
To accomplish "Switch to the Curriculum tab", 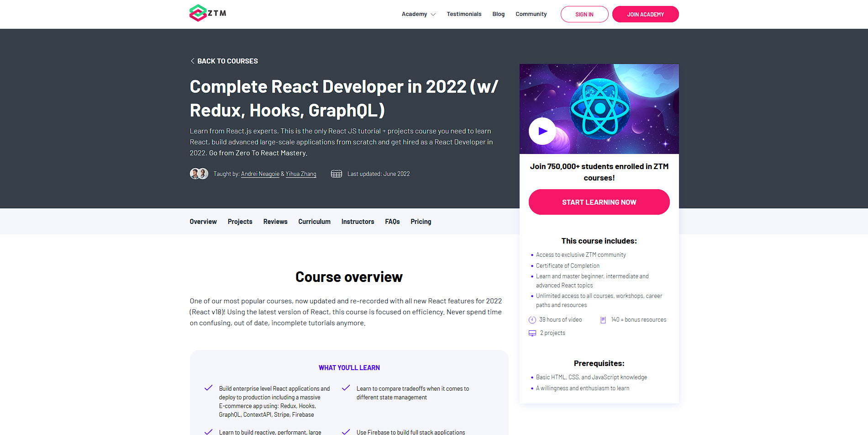I will (x=314, y=222).
